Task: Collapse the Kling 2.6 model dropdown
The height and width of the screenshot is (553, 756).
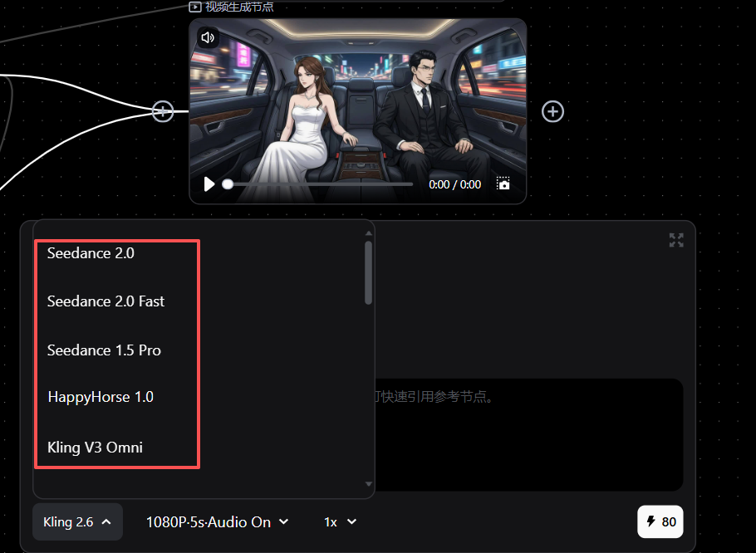Action: pos(77,521)
